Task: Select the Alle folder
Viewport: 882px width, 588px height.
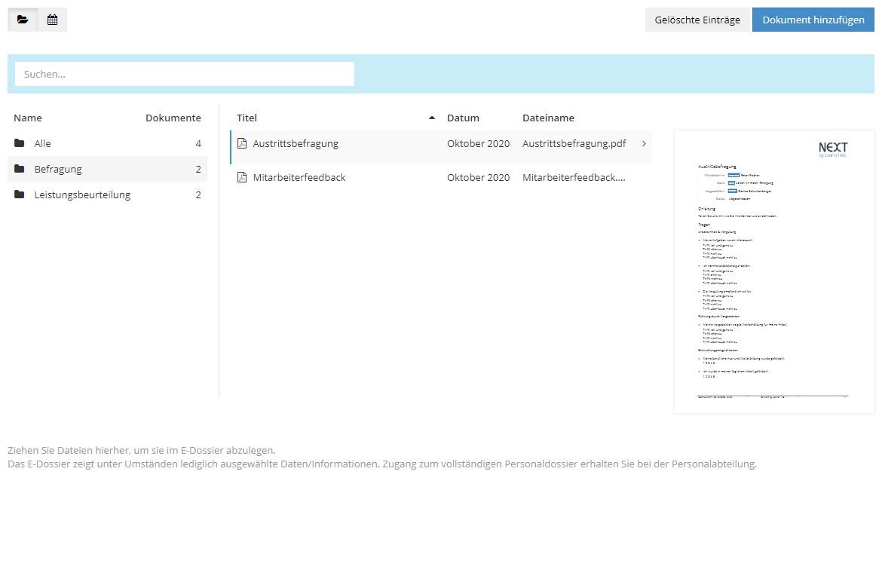Action: [x=42, y=143]
